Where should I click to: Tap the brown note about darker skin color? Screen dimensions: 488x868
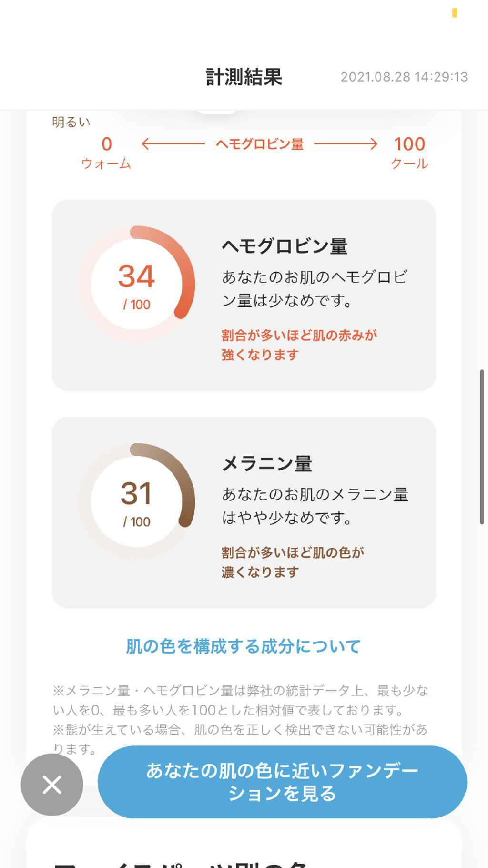coord(293,562)
